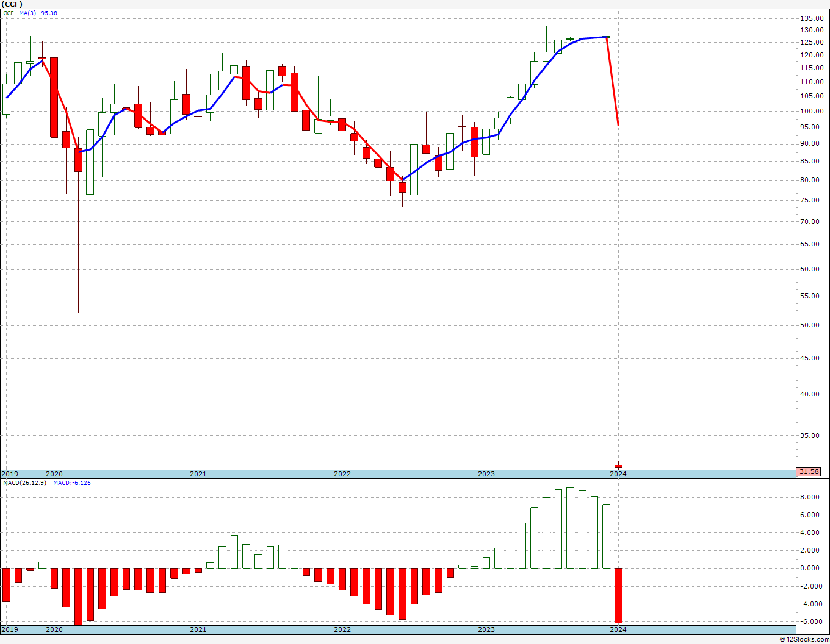Select the 115.00 price axis label
The image size is (830, 644).
point(812,68)
